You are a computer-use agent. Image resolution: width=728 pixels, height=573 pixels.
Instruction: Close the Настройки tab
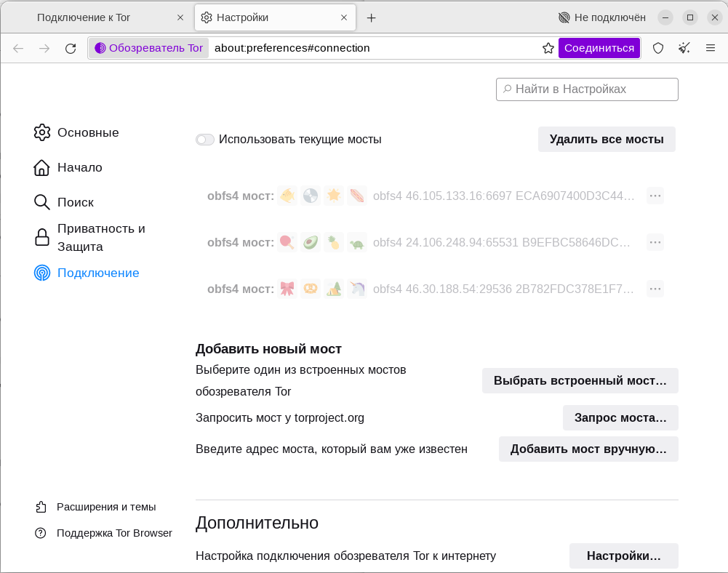pos(344,17)
